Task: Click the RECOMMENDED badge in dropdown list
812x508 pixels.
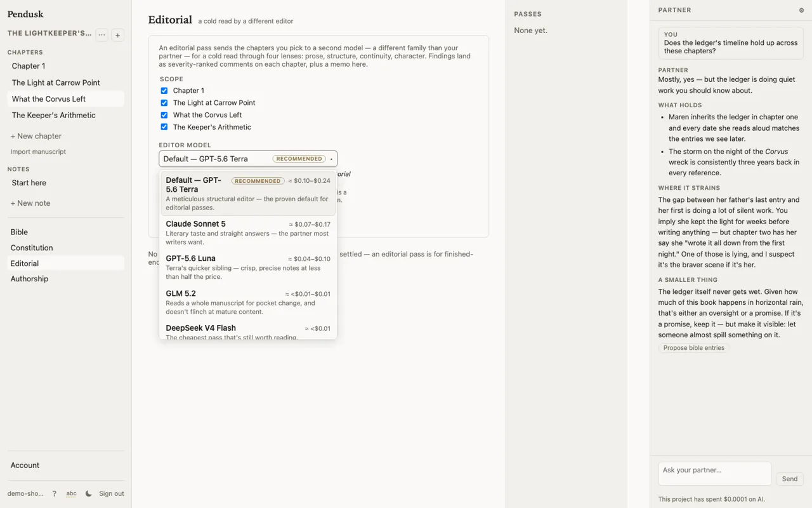Action: tap(258, 181)
